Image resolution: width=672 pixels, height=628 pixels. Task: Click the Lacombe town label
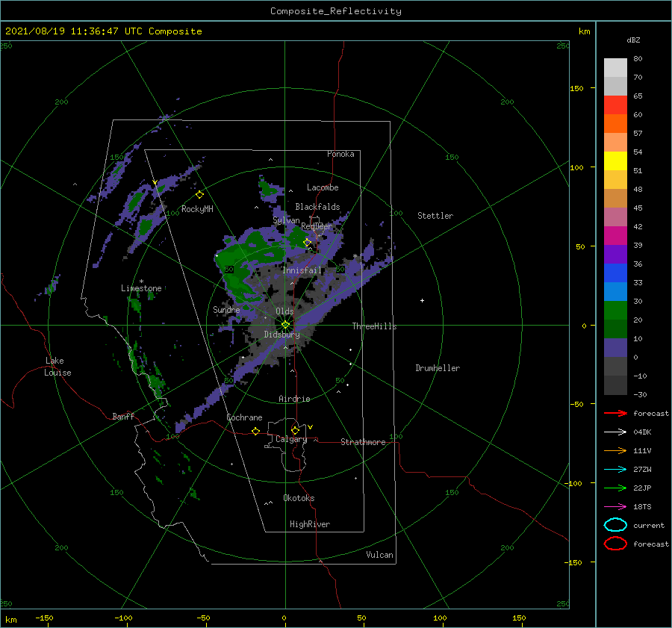[323, 187]
